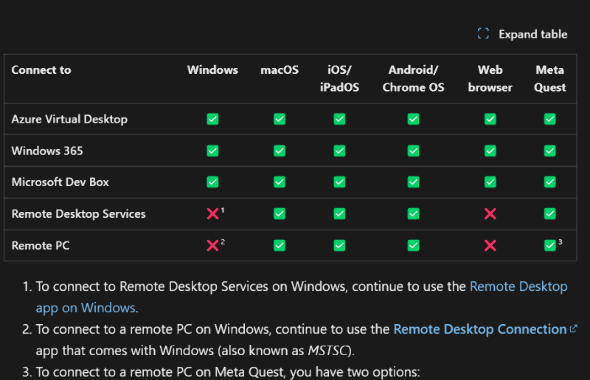Click footnote superscript 1 beside Remote Desktop Services X
The width and height of the screenshot is (590, 380).
[223, 210]
